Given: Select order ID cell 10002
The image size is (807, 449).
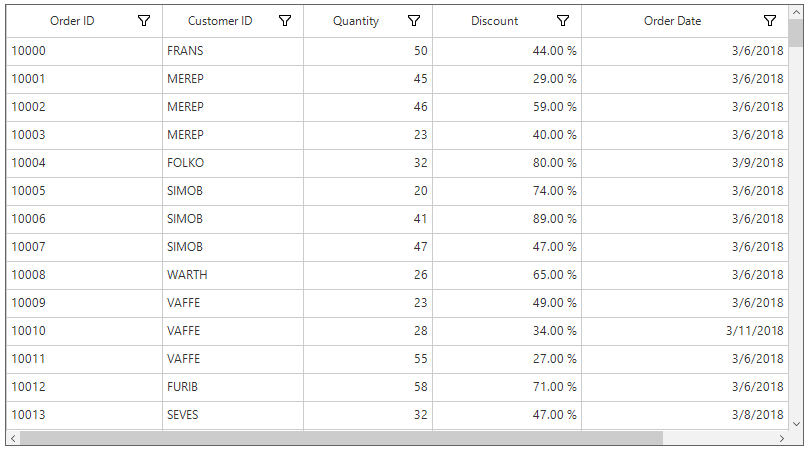Looking at the screenshot, I should click(x=84, y=107).
